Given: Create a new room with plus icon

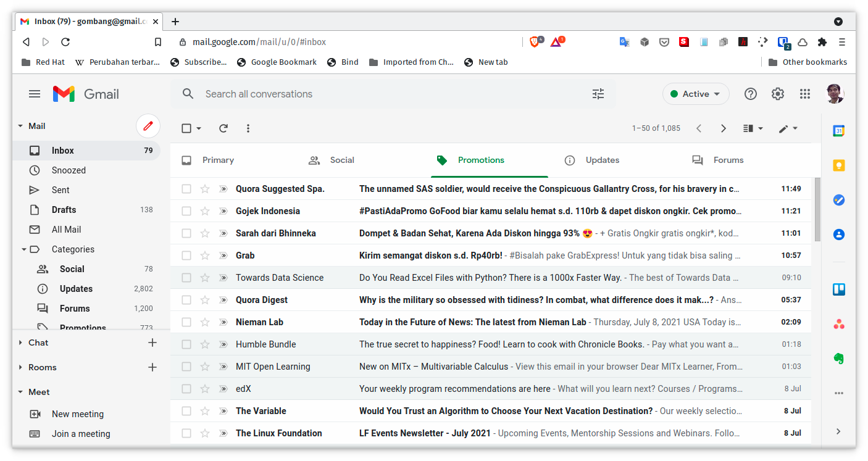Looking at the screenshot, I should (x=152, y=367).
